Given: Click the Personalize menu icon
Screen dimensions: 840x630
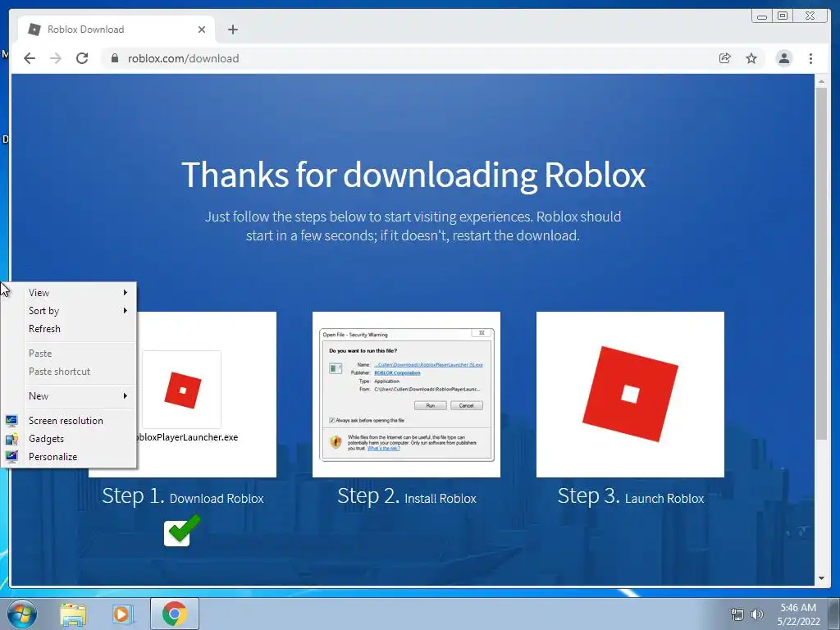Looking at the screenshot, I should 11,457.
